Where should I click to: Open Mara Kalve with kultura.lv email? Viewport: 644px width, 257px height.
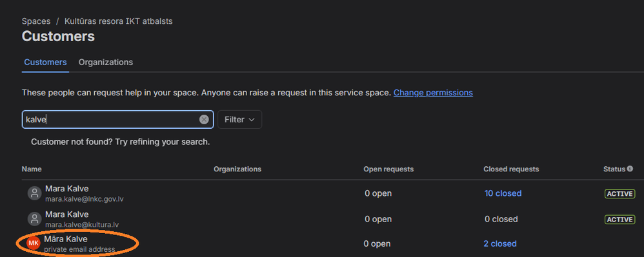point(66,214)
